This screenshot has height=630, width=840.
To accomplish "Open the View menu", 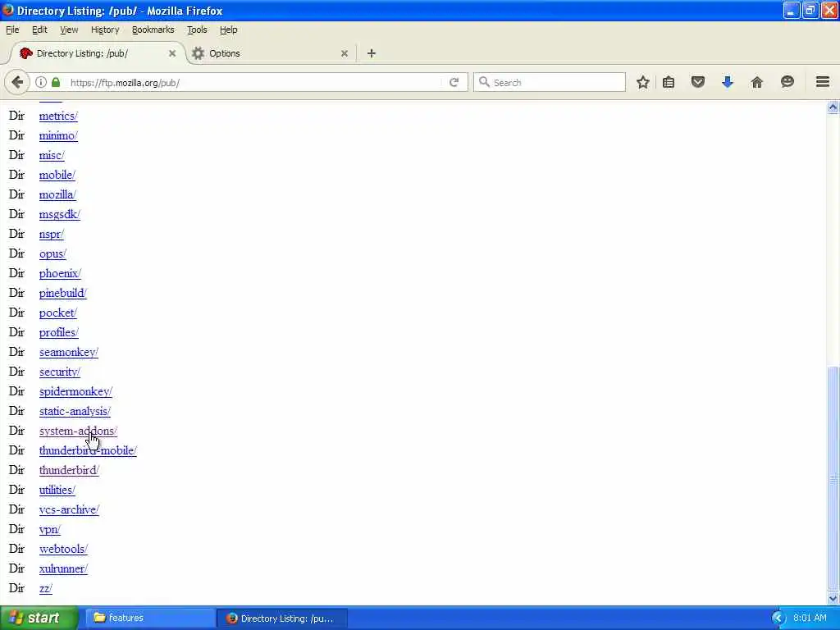I will (69, 30).
